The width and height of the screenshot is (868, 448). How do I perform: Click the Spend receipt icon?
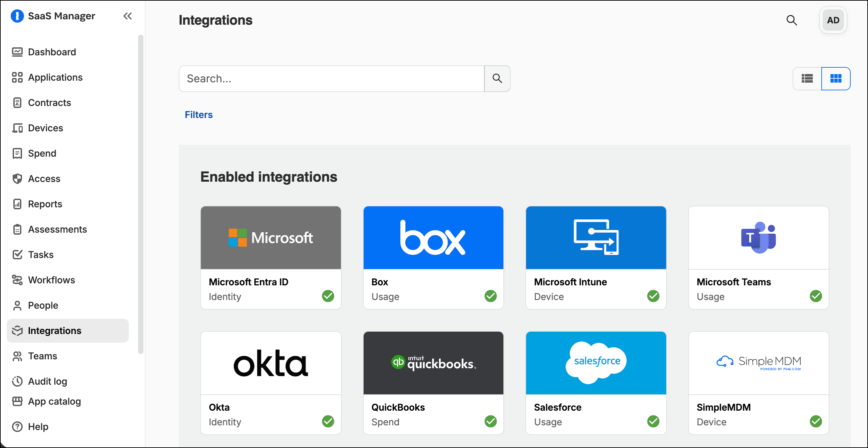pos(17,153)
